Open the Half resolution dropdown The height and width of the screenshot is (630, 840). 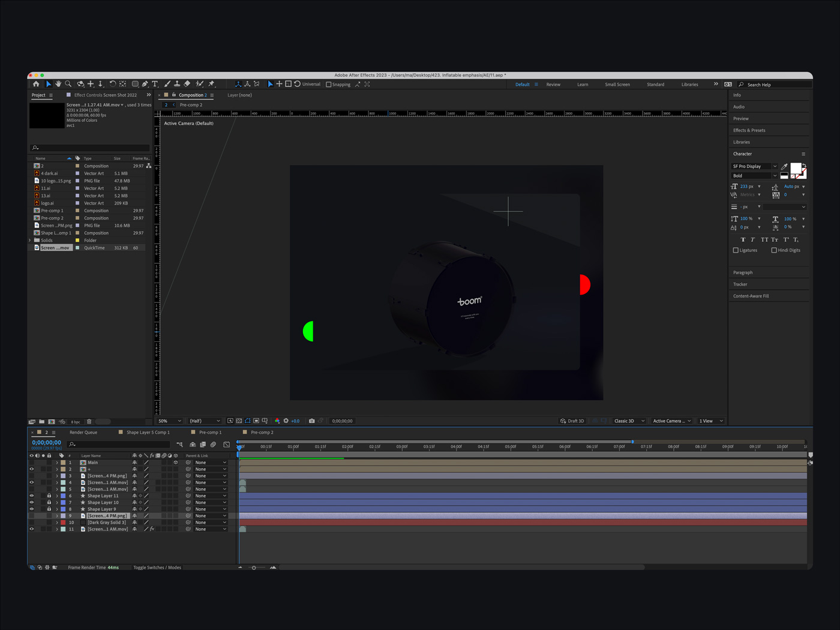point(204,421)
